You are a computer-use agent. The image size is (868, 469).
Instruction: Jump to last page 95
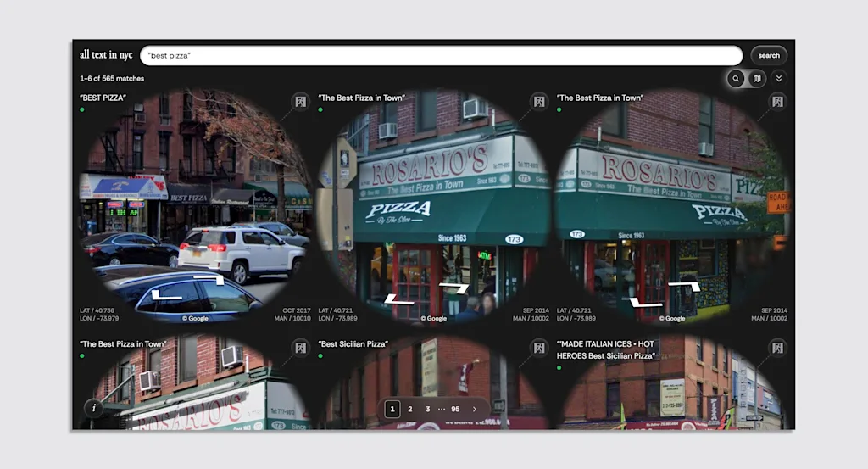(x=455, y=409)
